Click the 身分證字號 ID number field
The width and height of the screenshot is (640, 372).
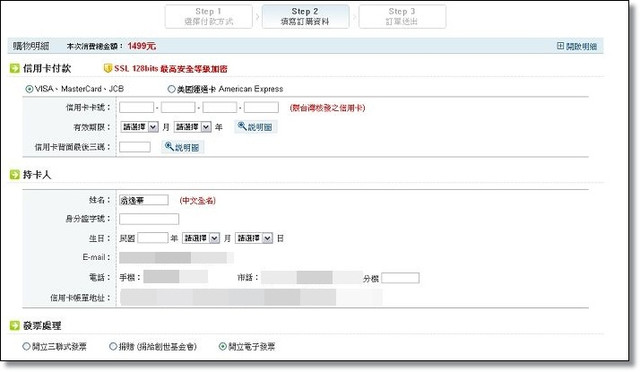(x=149, y=219)
